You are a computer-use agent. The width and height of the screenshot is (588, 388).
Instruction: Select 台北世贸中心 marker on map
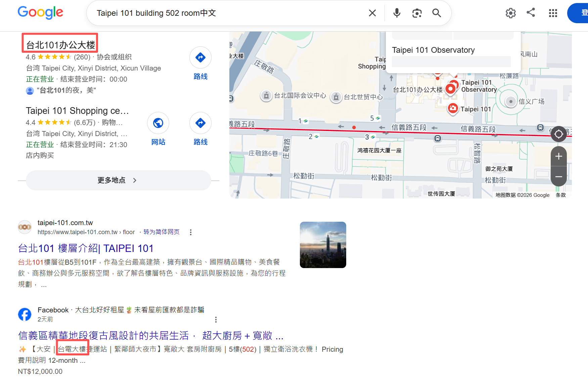click(336, 97)
